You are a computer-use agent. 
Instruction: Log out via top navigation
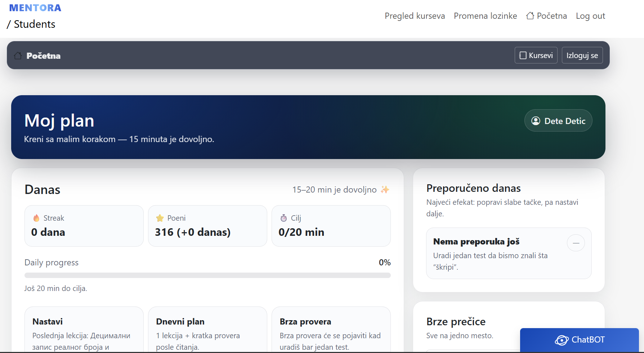click(x=590, y=16)
